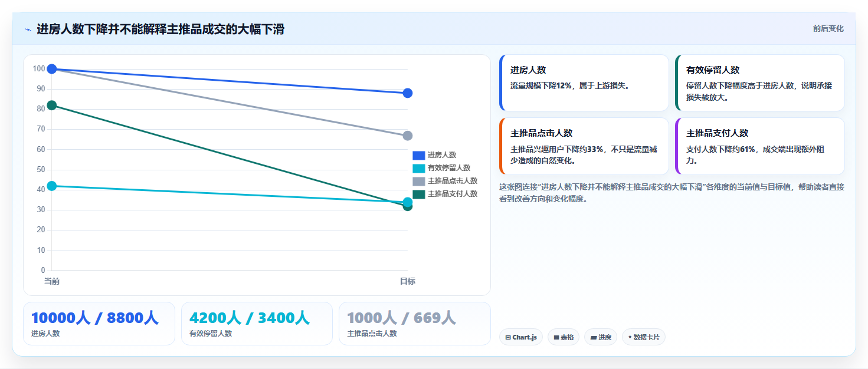
Task: Select the 10000人 / 8800人 stat card
Action: pos(99,324)
